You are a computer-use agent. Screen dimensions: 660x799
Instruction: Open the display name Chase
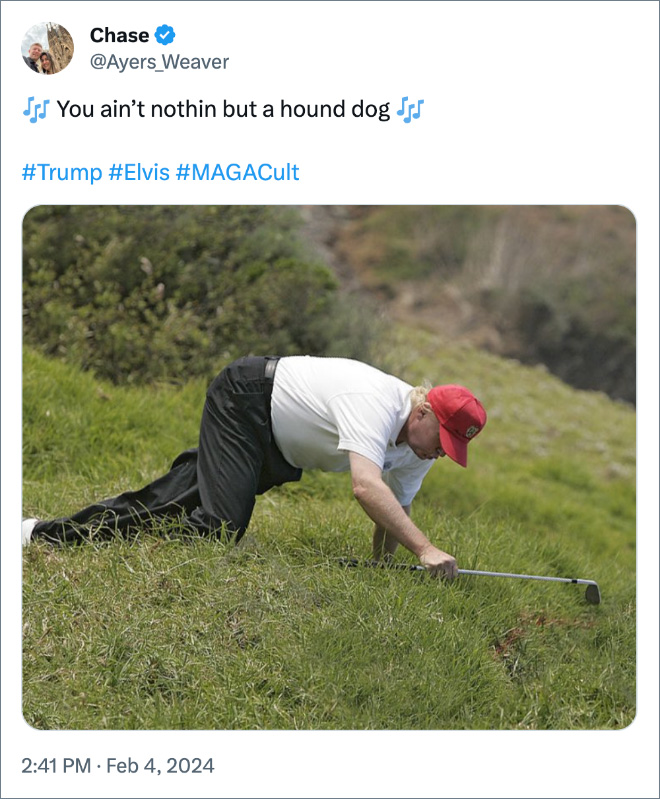[x=119, y=36]
